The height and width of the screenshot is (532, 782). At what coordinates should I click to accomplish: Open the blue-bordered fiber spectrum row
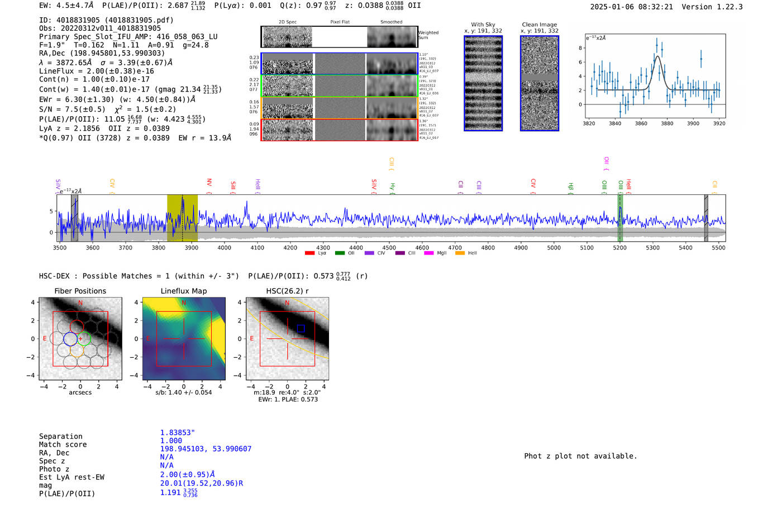click(x=339, y=64)
